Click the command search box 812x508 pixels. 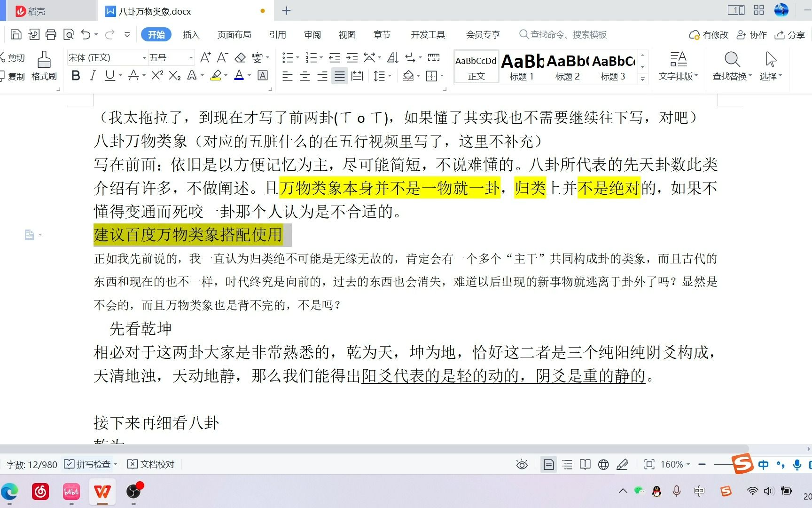tap(563, 34)
